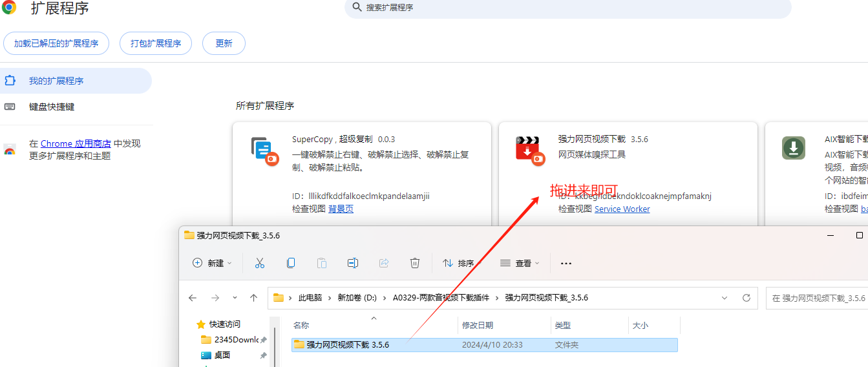Click the 搜索扩展程序 search field
Viewport: 868px width, 367px height.
pos(567,8)
